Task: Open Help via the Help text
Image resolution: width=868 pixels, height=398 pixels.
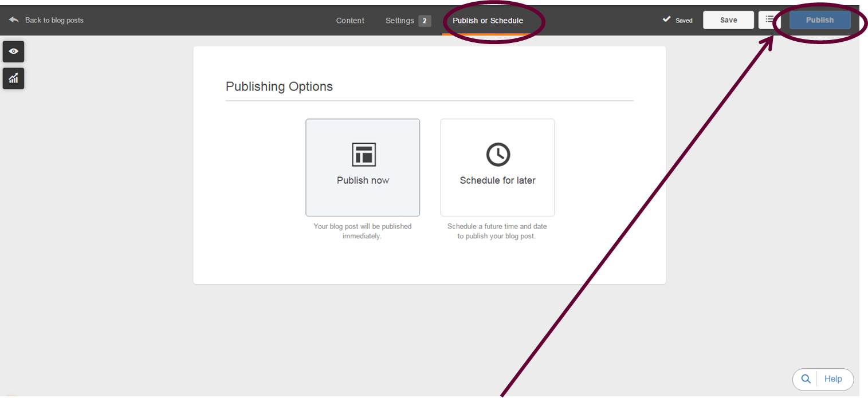Action: 832,379
